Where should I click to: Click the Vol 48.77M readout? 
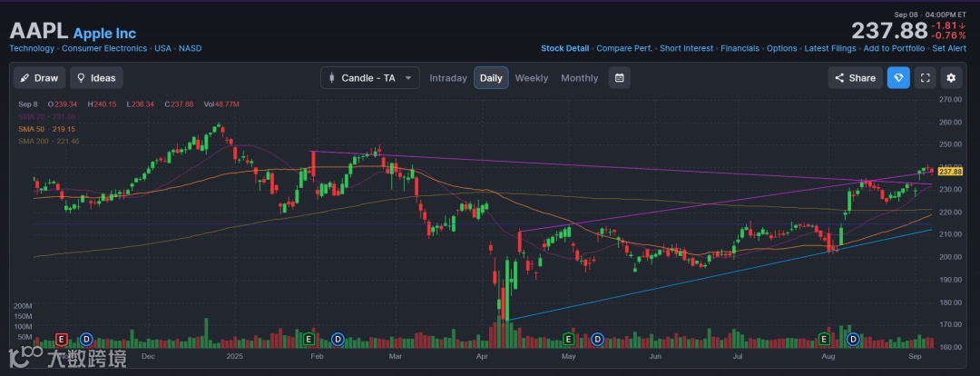click(221, 104)
